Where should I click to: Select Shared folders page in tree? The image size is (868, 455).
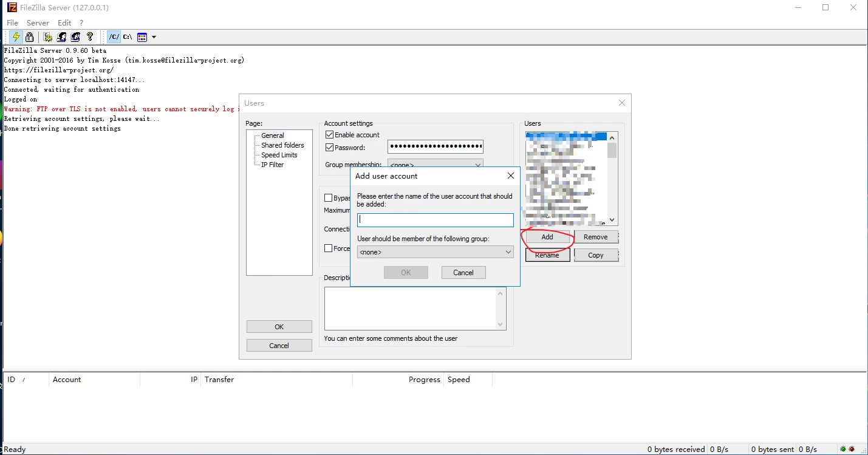click(282, 145)
